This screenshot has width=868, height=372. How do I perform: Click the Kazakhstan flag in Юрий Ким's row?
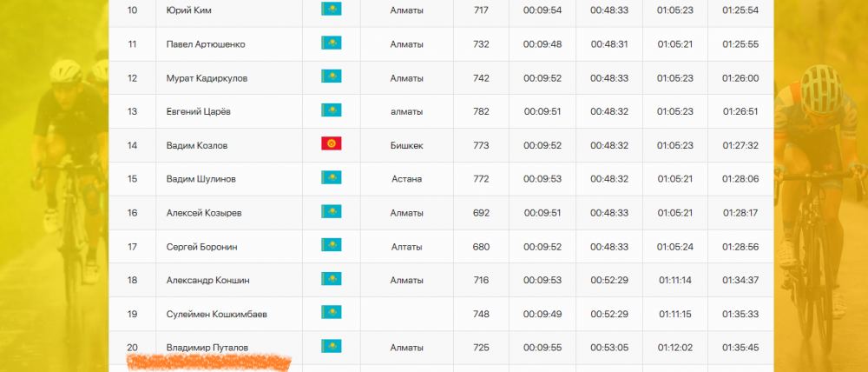coord(331,10)
